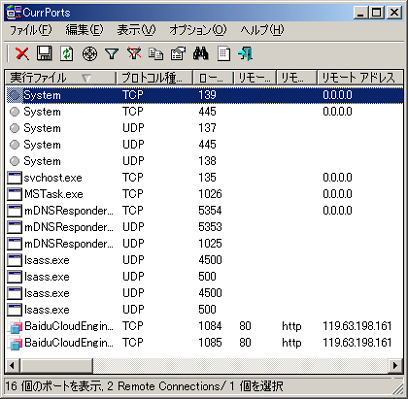Open the 表示(V) menu
Image resolution: width=408 pixels, height=399 pixels.
136,30
